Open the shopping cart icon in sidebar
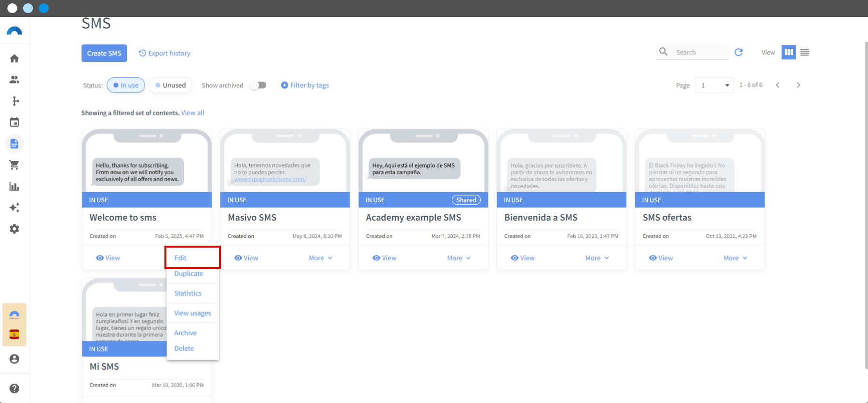 point(14,165)
